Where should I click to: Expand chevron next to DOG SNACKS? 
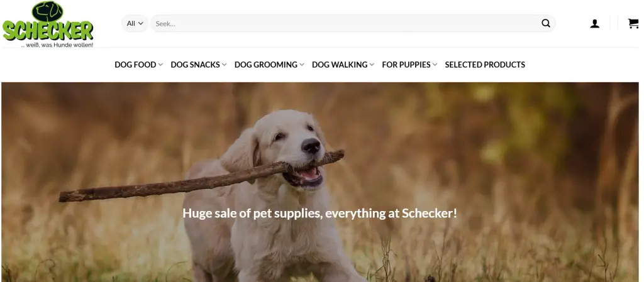pyautogui.click(x=225, y=65)
